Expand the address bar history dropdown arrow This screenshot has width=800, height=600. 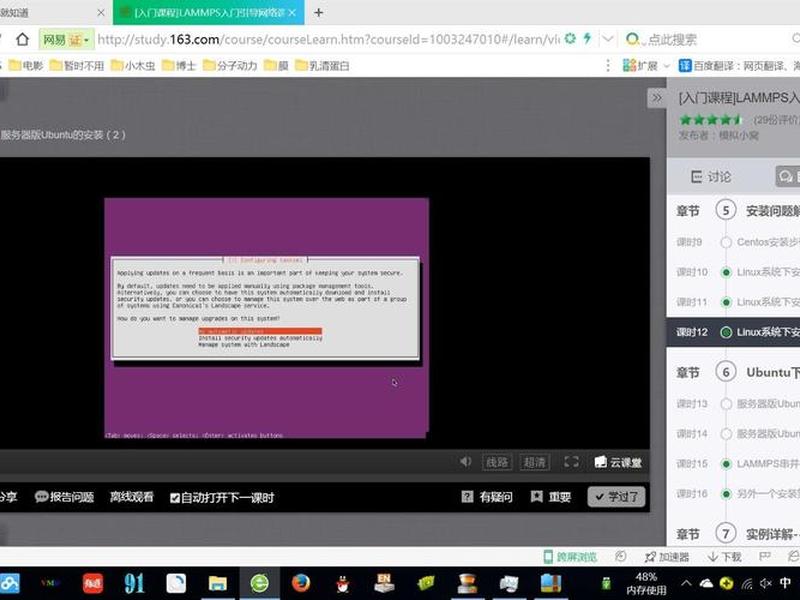[607, 39]
